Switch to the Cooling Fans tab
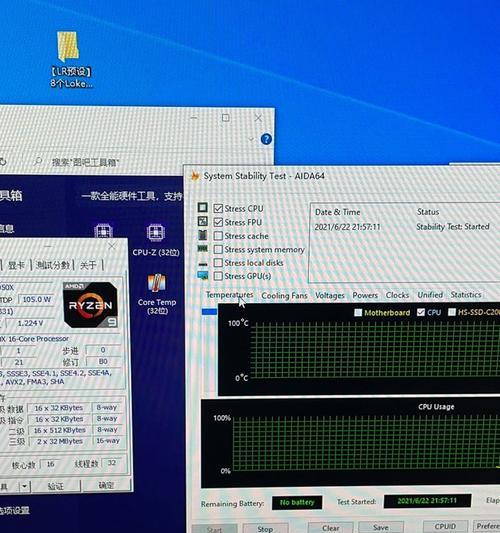Image resolution: width=500 pixels, height=533 pixels. (x=284, y=295)
